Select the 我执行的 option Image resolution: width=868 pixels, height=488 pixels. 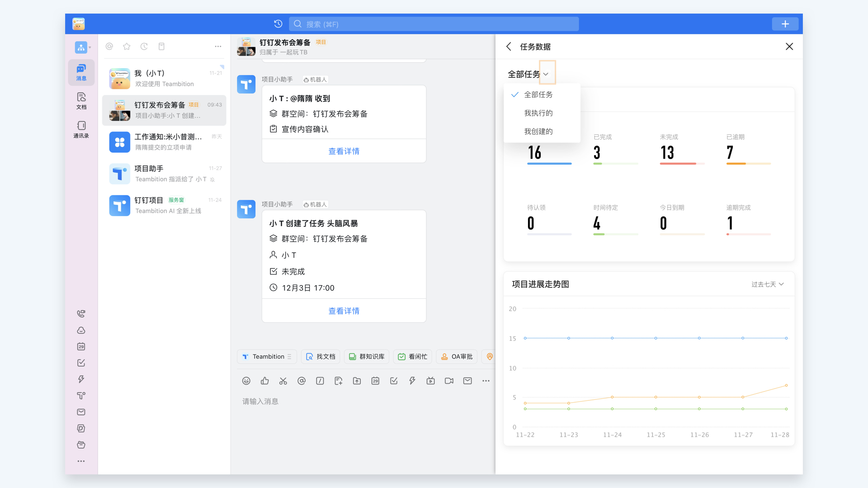click(x=538, y=113)
